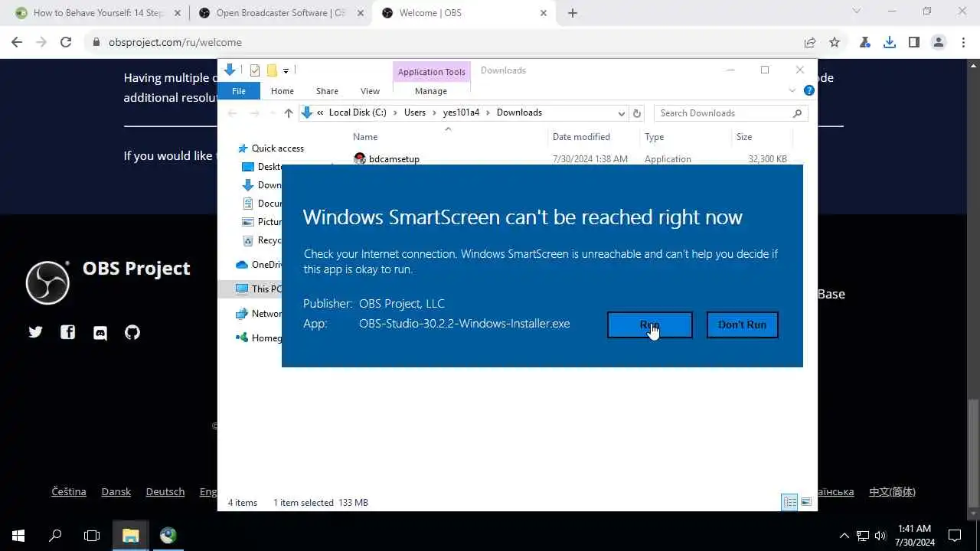Viewport: 980px width, 551px height.
Task: Click the Chrome share page icon
Action: click(x=810, y=43)
